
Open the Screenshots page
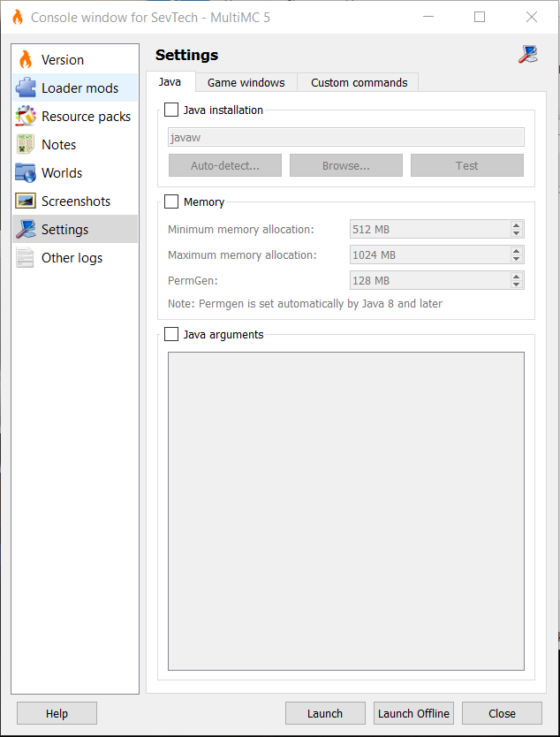click(75, 201)
